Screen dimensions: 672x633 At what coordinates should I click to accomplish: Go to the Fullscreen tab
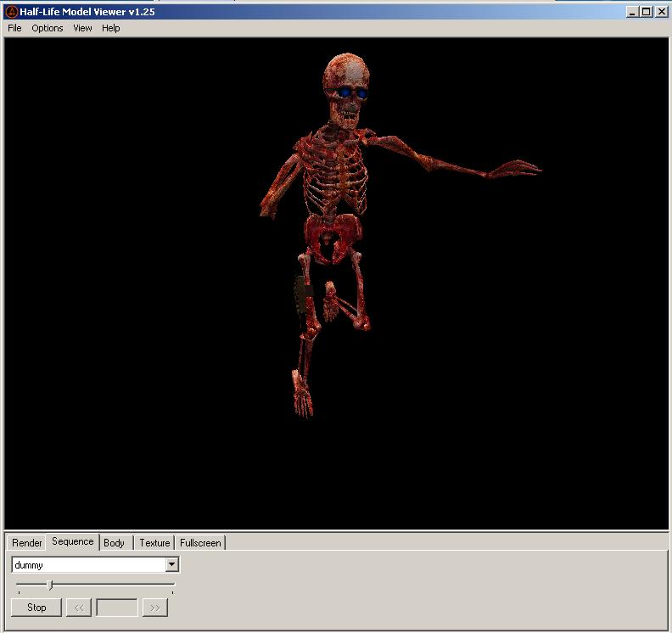click(x=200, y=543)
